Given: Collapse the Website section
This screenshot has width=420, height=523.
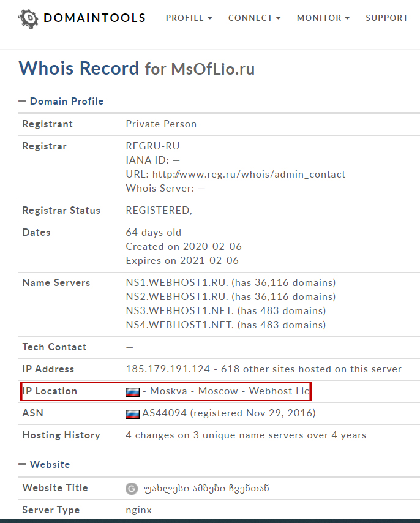Looking at the screenshot, I should 44,464.
